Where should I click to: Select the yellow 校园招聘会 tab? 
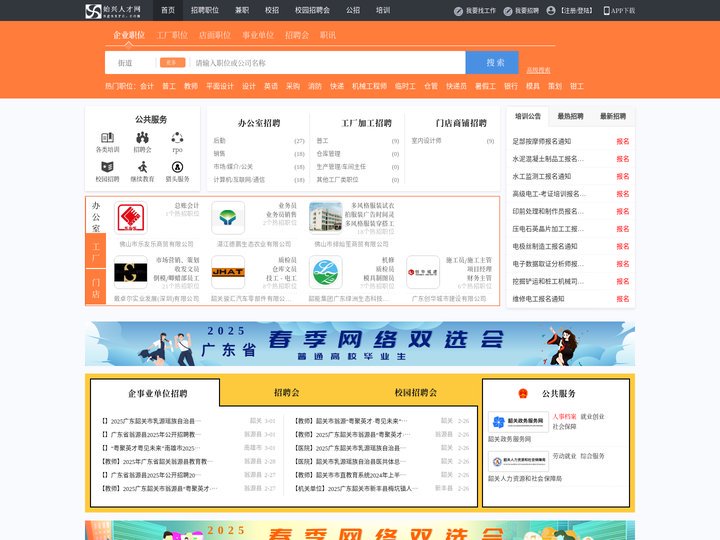pos(416,393)
